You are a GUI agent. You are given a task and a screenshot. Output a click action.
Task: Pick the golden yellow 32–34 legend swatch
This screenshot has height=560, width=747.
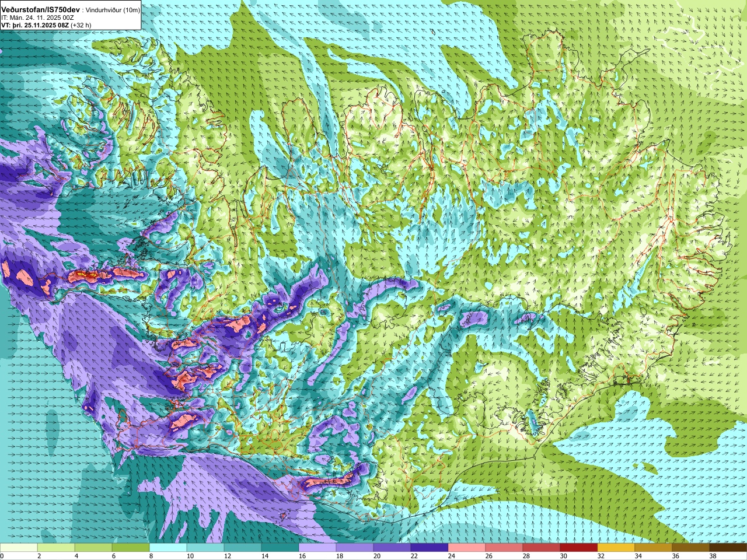616,548
